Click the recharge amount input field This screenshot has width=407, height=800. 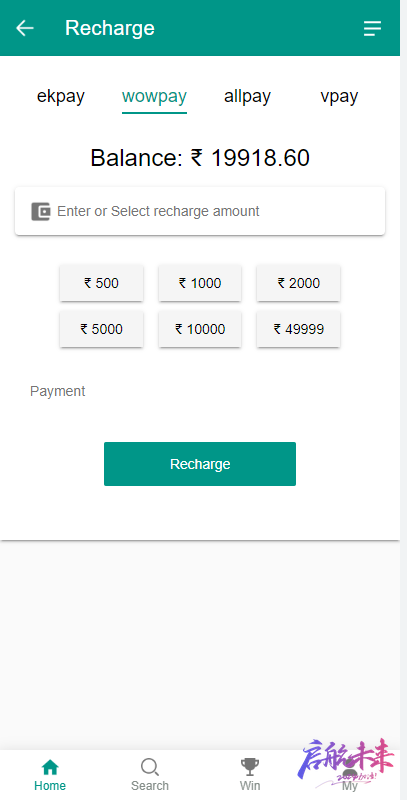click(200, 211)
